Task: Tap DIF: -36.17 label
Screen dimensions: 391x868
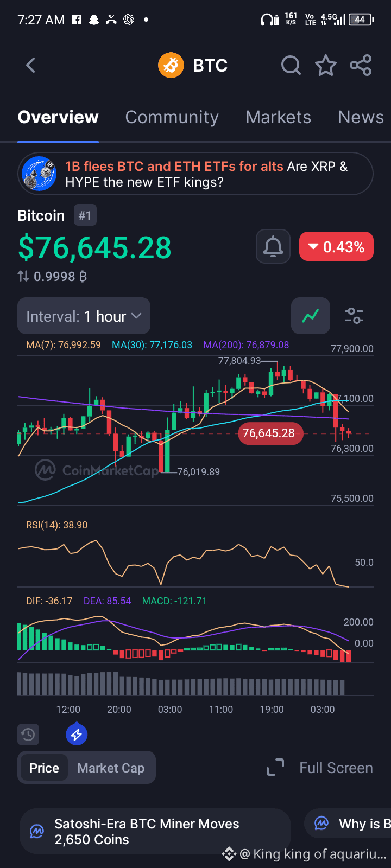Action: click(49, 601)
